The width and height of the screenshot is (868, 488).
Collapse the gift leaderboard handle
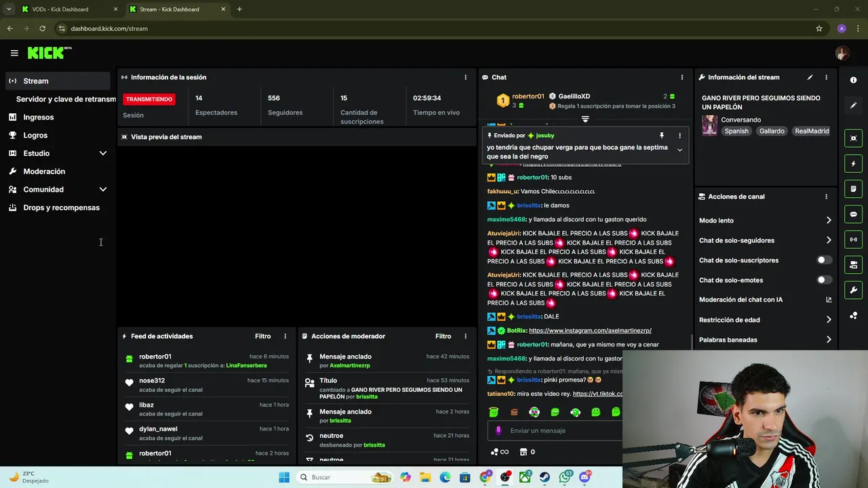[x=585, y=119]
